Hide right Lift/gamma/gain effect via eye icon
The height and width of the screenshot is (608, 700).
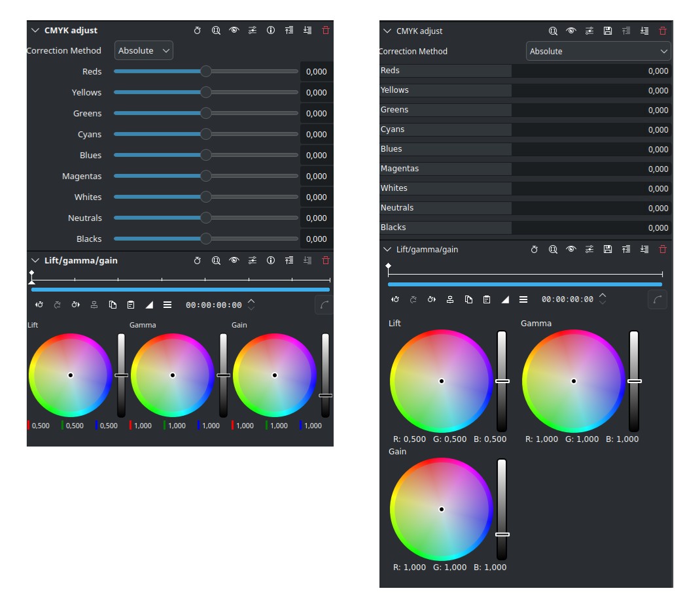(571, 249)
